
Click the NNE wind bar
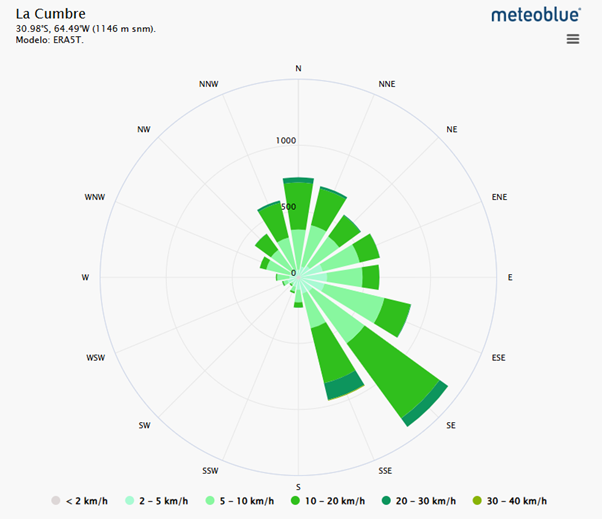[326, 210]
